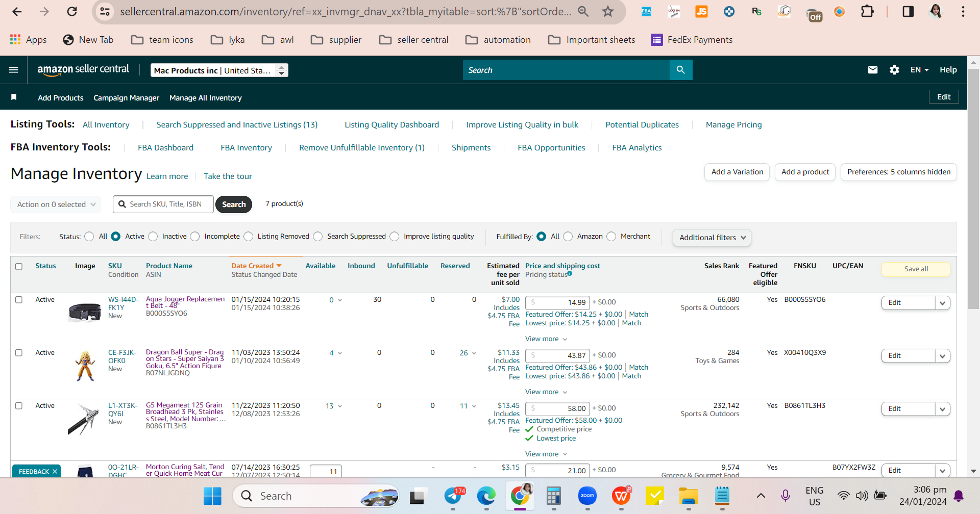Open Zoom from the taskbar
Screen dimensions: 980x514
point(587,496)
